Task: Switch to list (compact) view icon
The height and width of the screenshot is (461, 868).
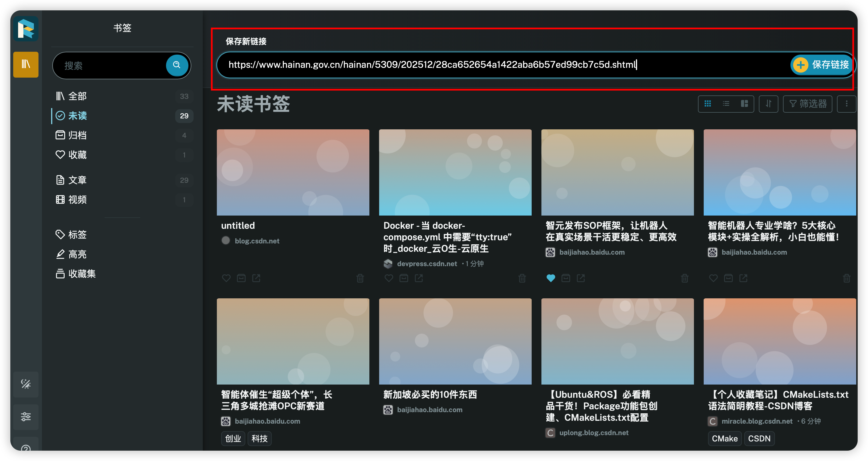Action: coord(726,103)
